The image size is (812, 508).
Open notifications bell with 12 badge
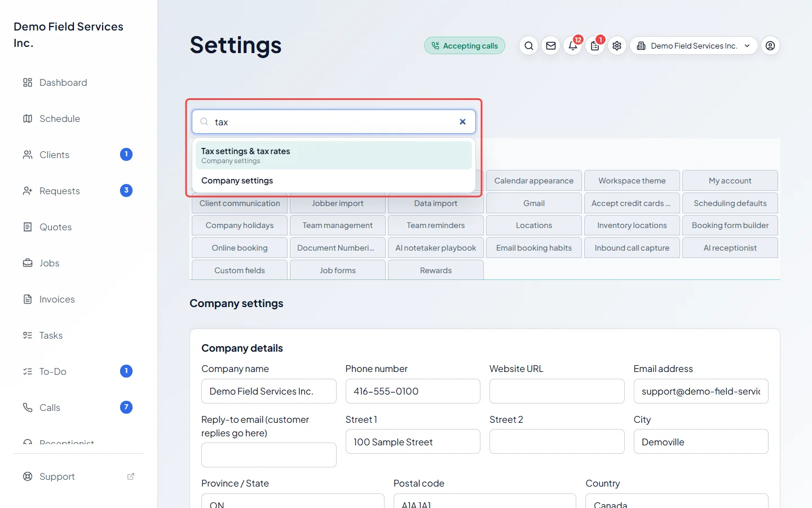tap(573, 46)
